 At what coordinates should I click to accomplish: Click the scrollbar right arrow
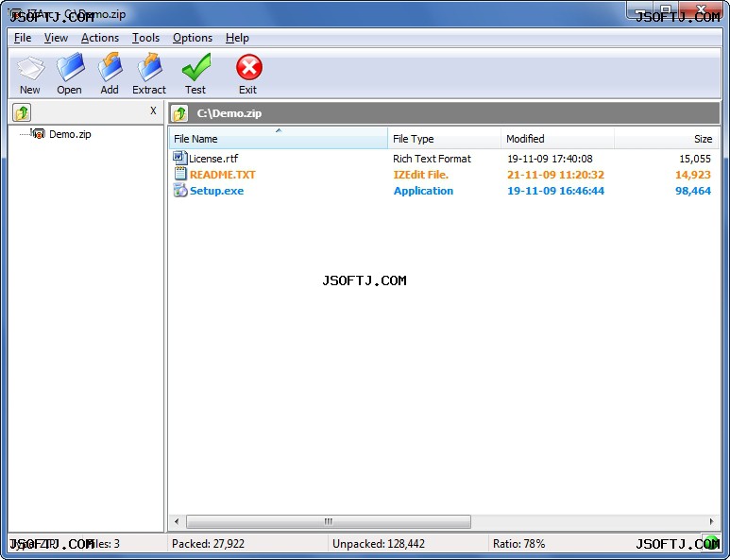click(x=711, y=521)
